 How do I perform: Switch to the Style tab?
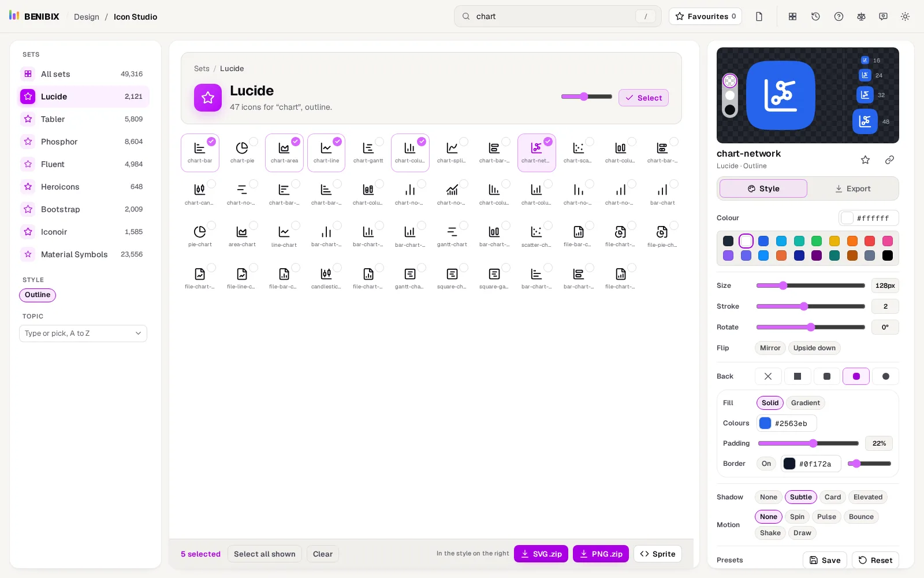pos(763,189)
